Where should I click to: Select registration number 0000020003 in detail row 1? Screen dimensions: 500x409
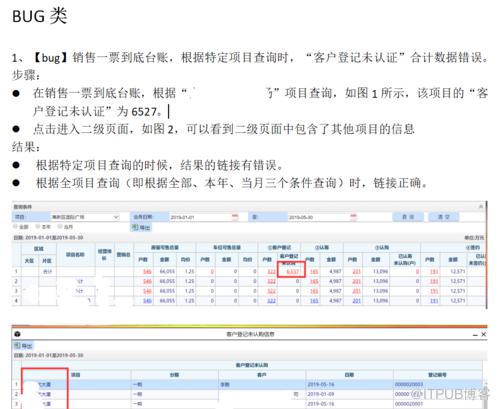[x=409, y=384]
